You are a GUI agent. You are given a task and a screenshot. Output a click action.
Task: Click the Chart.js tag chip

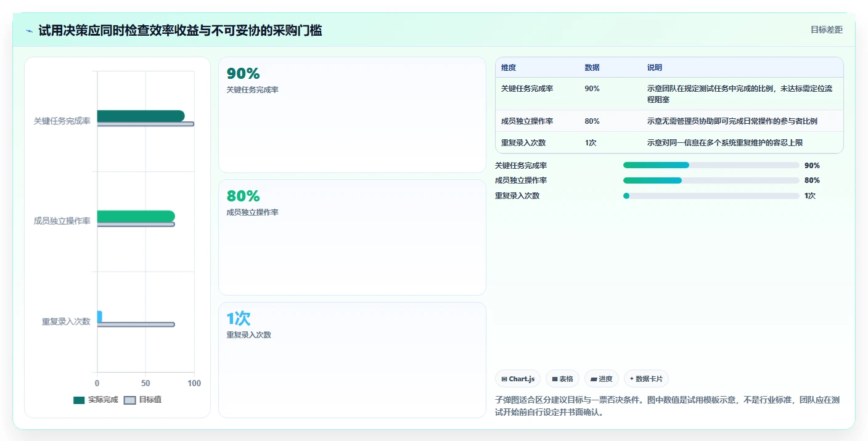518,379
